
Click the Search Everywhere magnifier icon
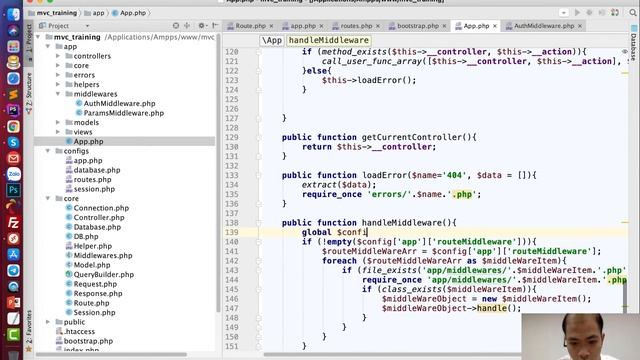[x=633, y=13]
